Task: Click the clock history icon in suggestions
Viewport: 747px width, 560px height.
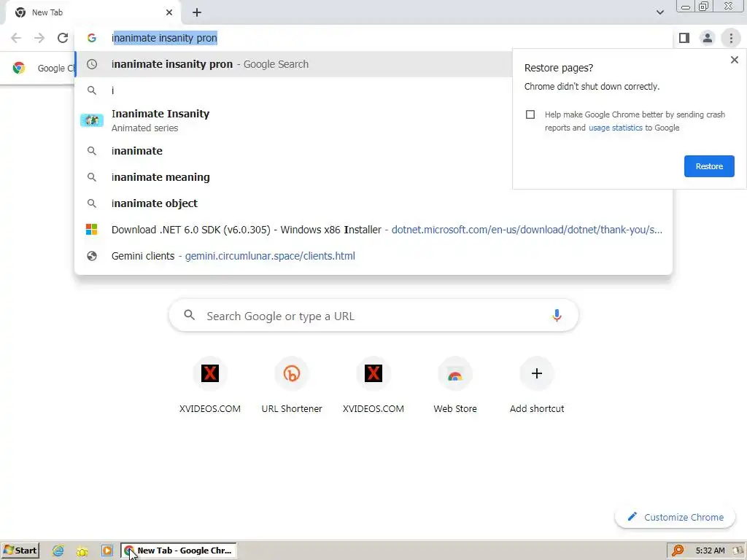Action: (92, 64)
